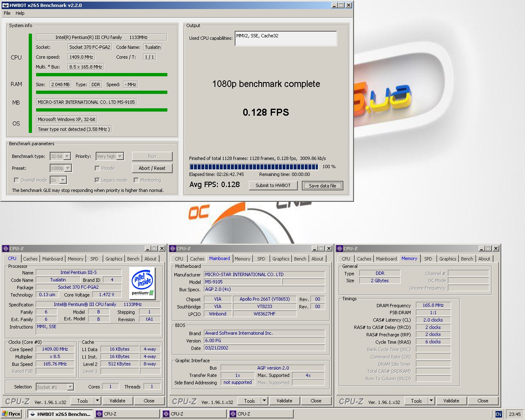The image size is (525, 420).
Task: Click Validate in the Mainboard CPU-Z window
Action: pos(284,401)
